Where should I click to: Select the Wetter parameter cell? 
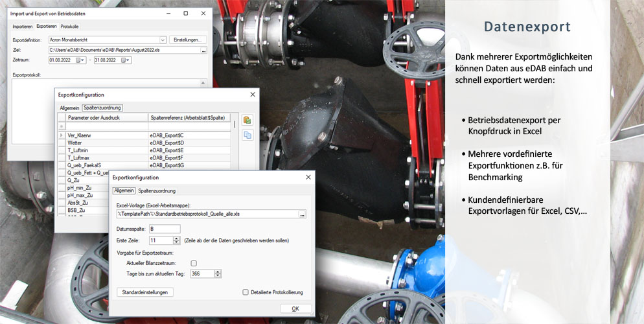point(107,143)
